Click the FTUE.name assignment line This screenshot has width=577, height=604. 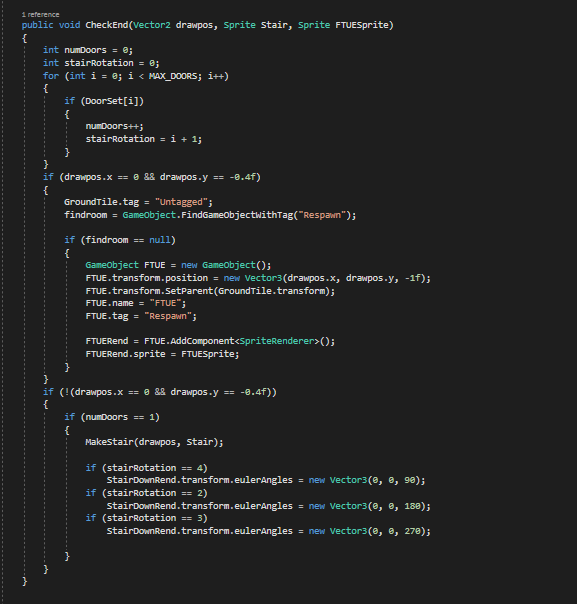pos(136,303)
